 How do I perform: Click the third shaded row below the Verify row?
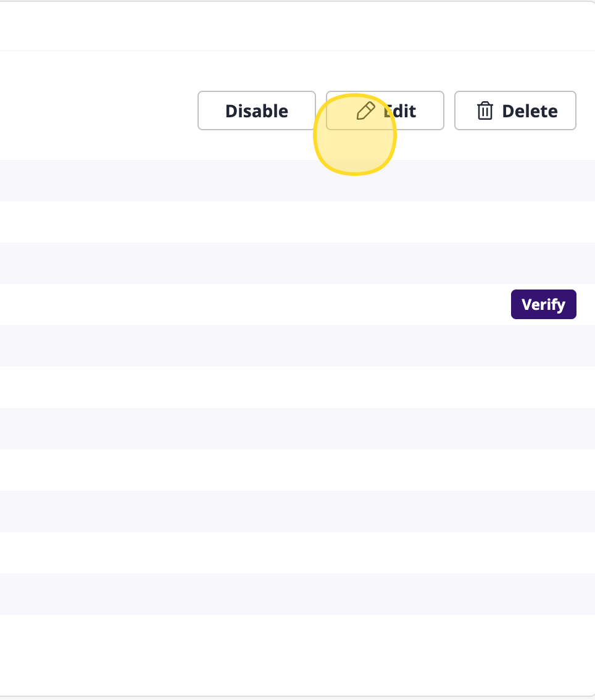(247, 511)
